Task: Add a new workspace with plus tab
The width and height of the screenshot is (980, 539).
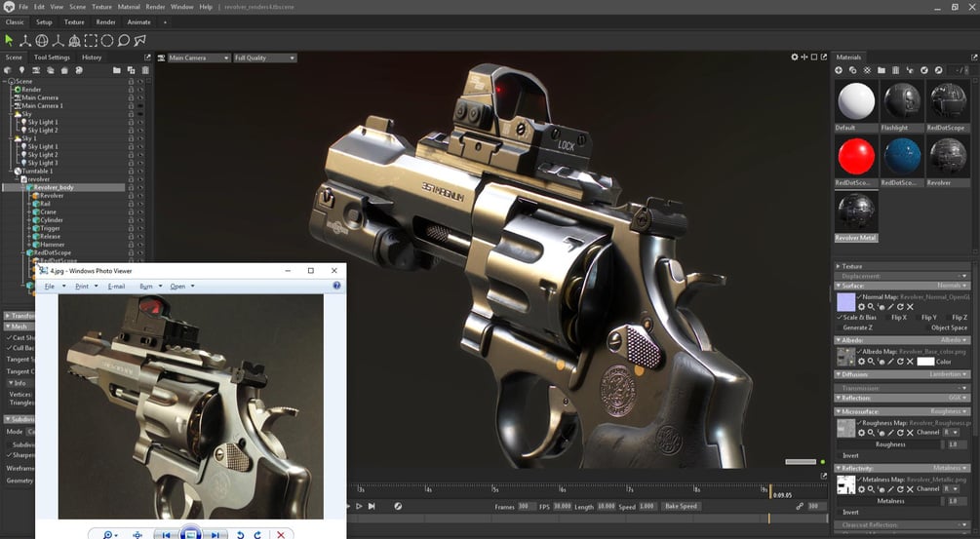Action: 165,21
